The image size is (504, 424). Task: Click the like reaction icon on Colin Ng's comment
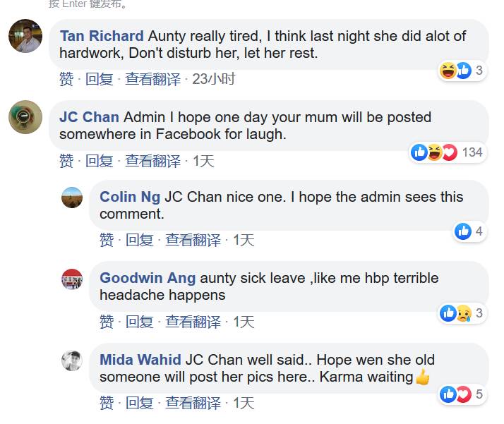click(463, 231)
